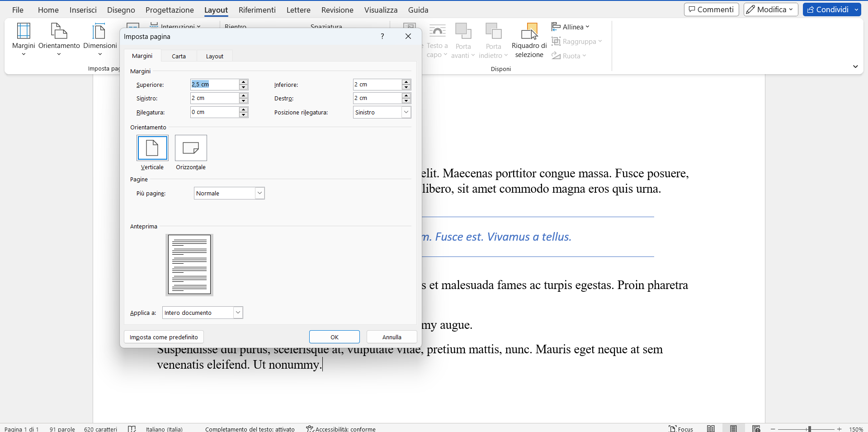Click Imposta come predefinito
The height and width of the screenshot is (432, 868).
163,337
